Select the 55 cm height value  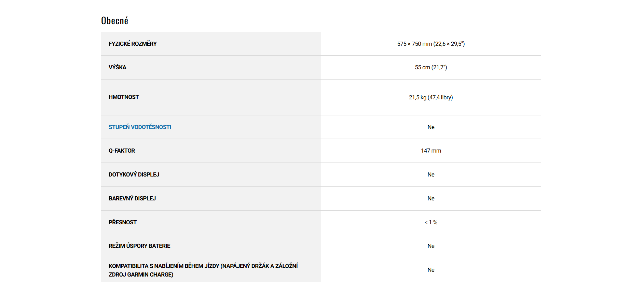click(430, 67)
